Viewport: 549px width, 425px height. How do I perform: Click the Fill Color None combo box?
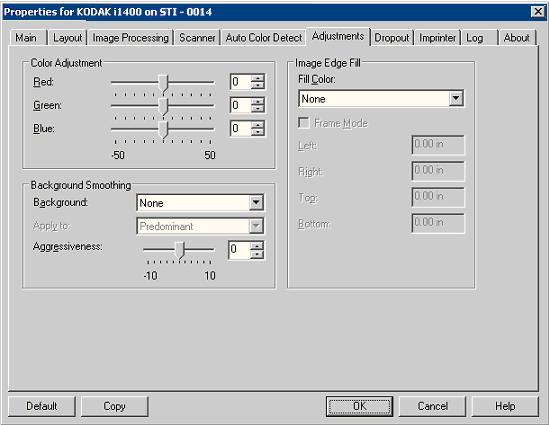coord(381,98)
